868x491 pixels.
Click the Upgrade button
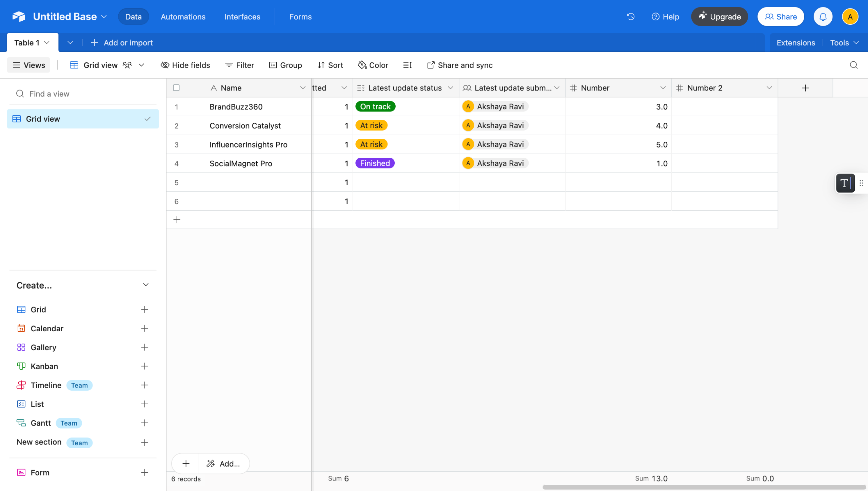pyautogui.click(x=719, y=17)
